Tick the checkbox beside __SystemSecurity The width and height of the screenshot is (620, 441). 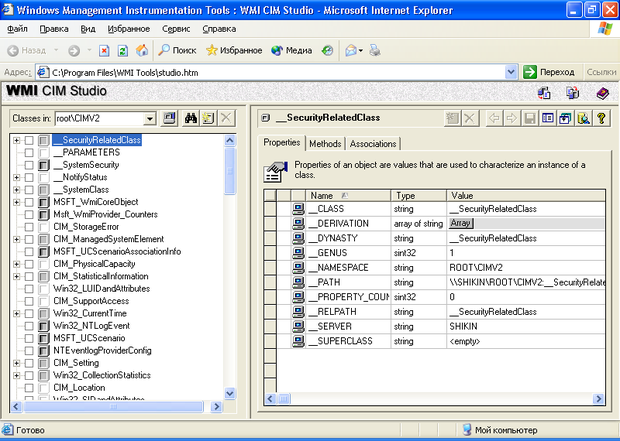(29, 165)
